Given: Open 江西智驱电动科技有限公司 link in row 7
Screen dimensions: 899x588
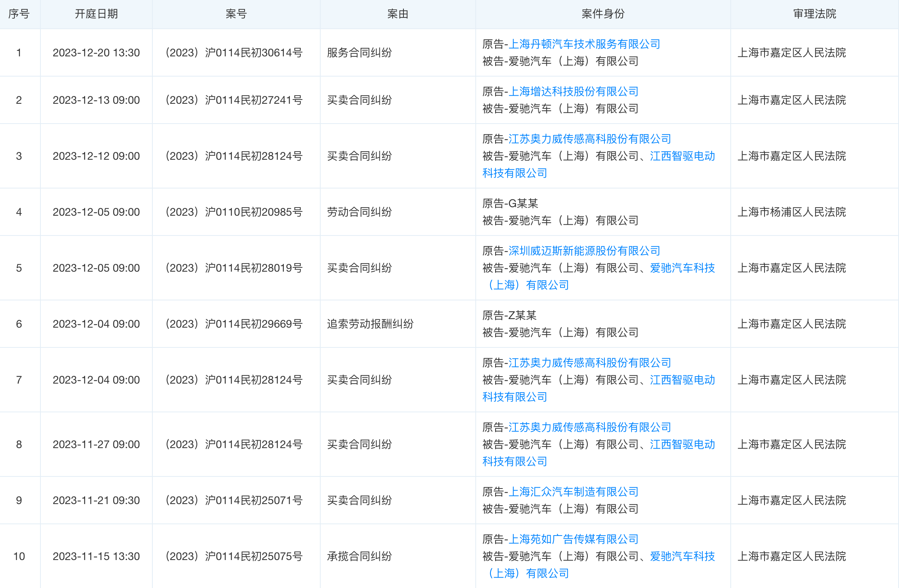Looking at the screenshot, I should tap(599, 388).
